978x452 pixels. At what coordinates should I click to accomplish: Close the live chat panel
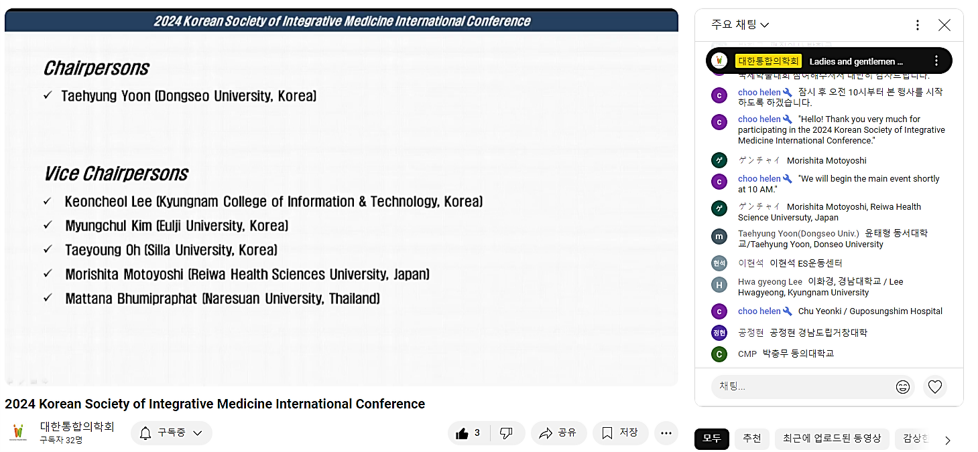point(944,25)
